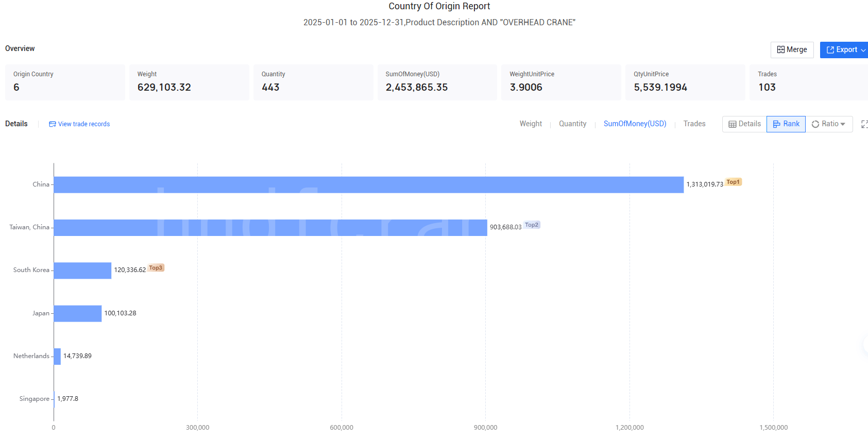Click the Country Of Origin Report title
This screenshot has width=868, height=439.
(x=439, y=6)
